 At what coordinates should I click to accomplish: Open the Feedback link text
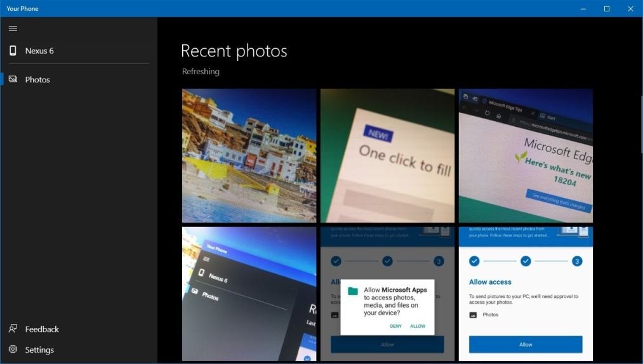click(42, 329)
